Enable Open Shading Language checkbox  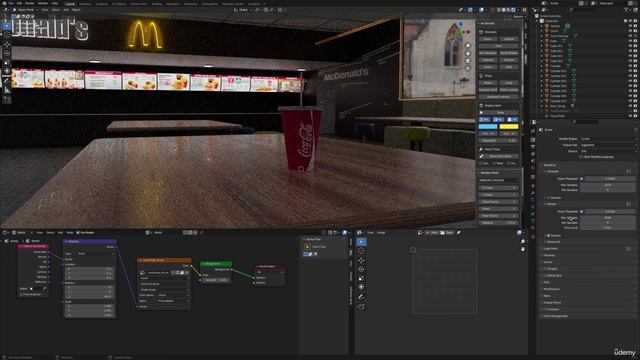coord(581,157)
